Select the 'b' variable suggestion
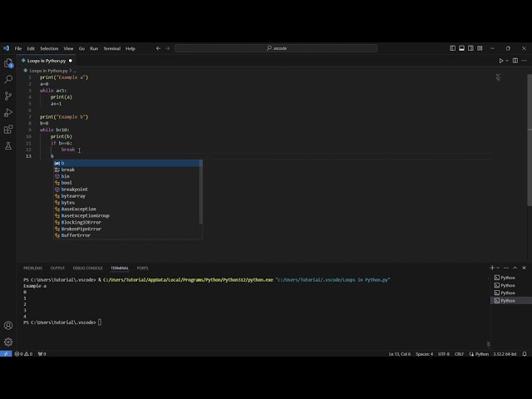 tap(128, 163)
